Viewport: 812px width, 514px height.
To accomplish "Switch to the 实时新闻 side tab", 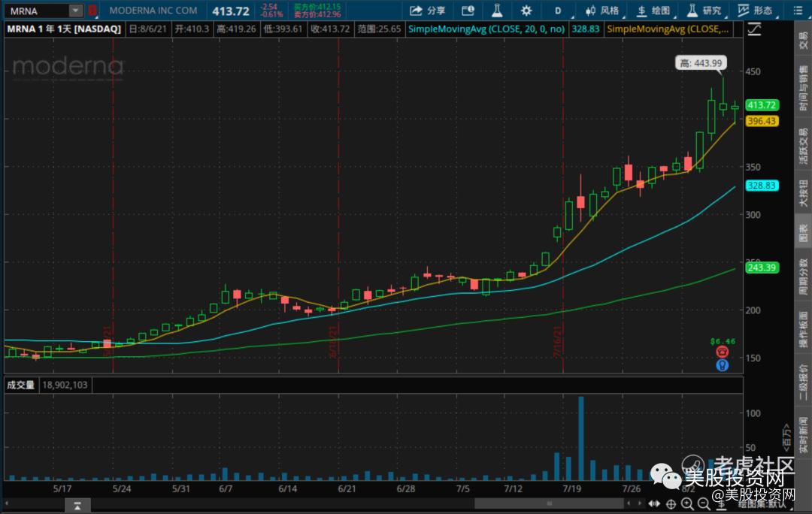I will pyautogui.click(x=803, y=435).
